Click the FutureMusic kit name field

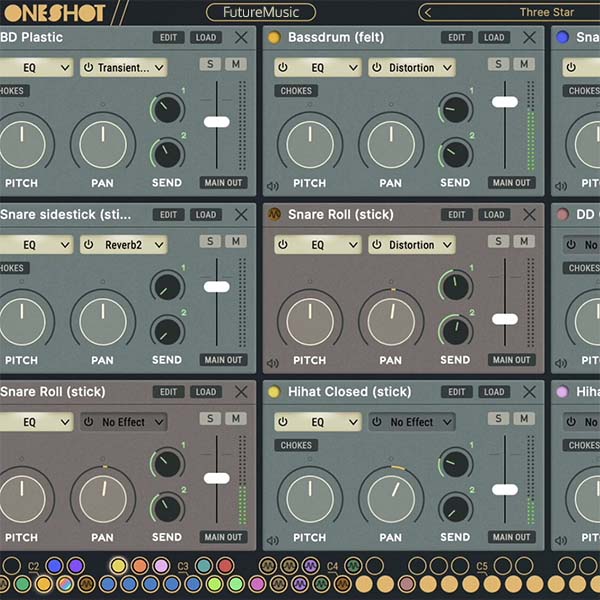pyautogui.click(x=261, y=12)
